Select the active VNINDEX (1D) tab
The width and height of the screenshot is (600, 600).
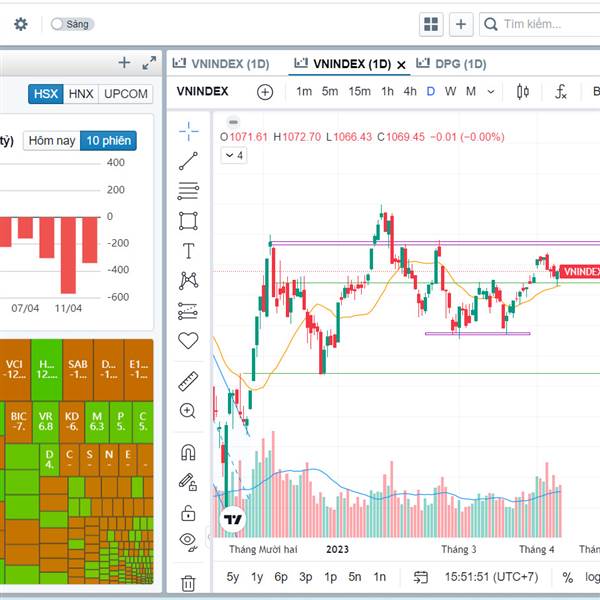[343, 64]
